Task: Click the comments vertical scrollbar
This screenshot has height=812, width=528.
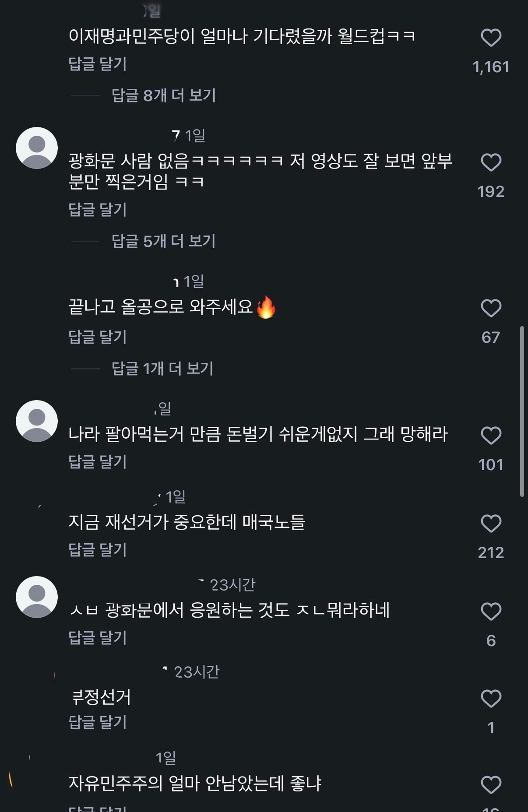Action: click(522, 411)
